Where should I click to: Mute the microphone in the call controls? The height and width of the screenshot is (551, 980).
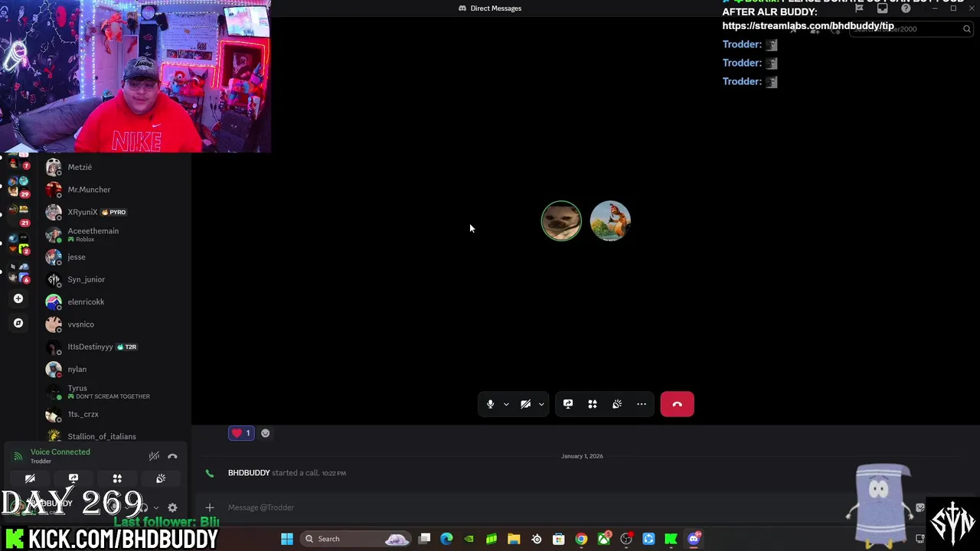(490, 404)
